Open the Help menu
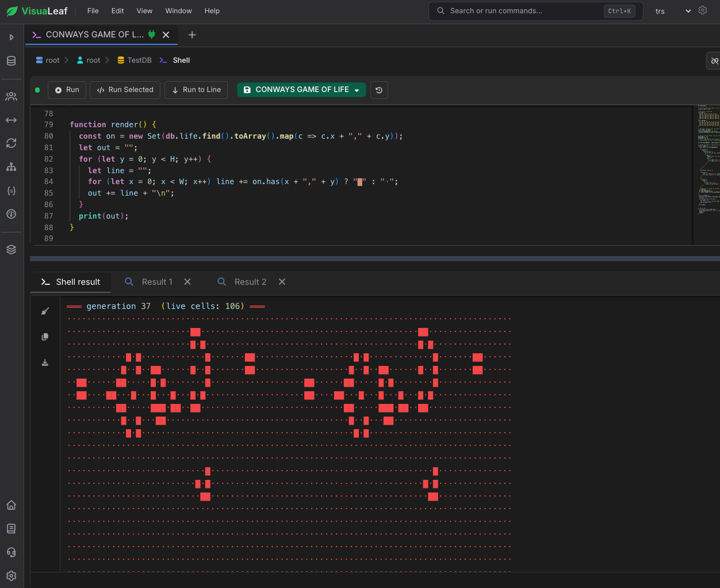The width and height of the screenshot is (720, 588). click(212, 11)
